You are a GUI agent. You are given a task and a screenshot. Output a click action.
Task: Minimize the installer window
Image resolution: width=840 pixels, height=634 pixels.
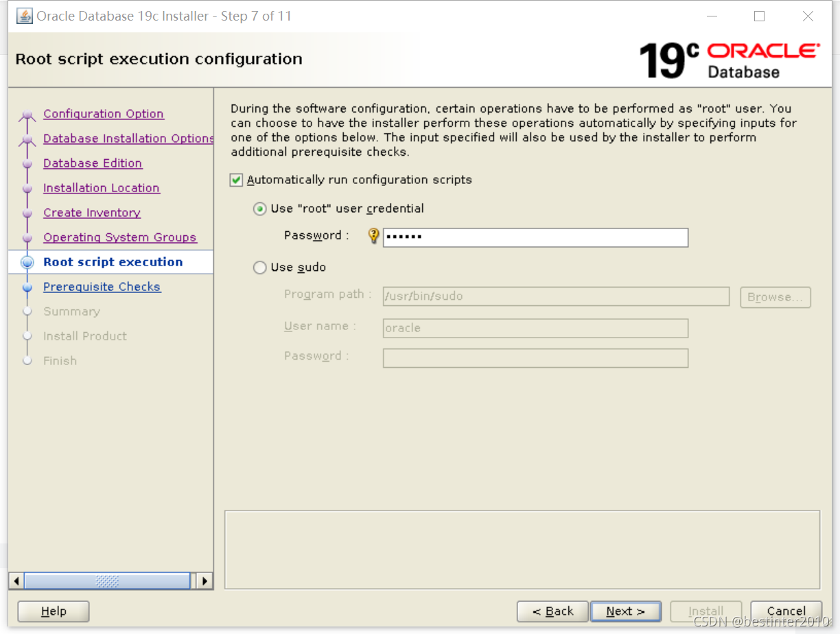point(712,16)
